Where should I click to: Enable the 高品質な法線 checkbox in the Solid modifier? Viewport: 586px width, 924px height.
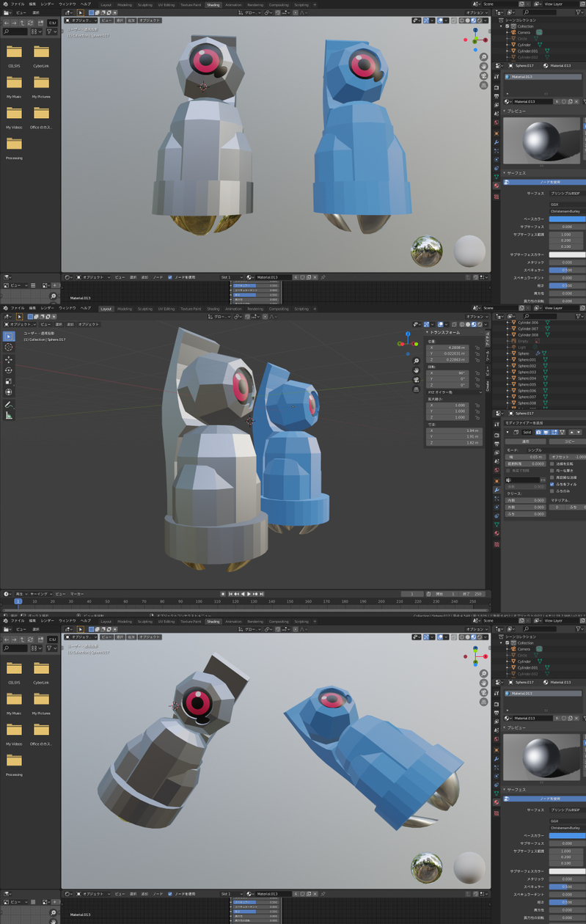(x=552, y=477)
